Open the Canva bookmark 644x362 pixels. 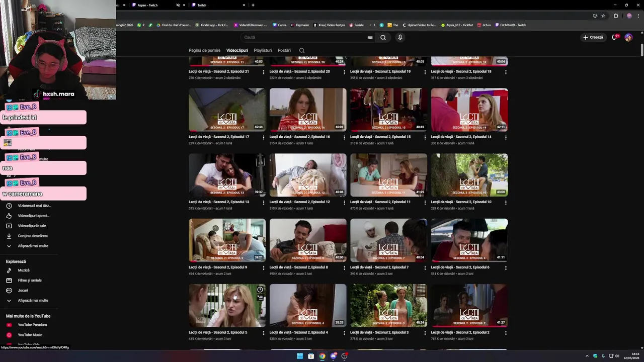(279, 25)
